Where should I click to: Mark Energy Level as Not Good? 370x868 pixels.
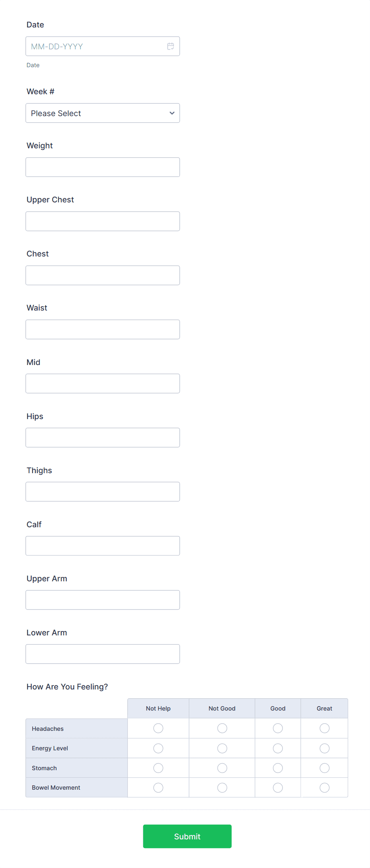pyautogui.click(x=222, y=748)
